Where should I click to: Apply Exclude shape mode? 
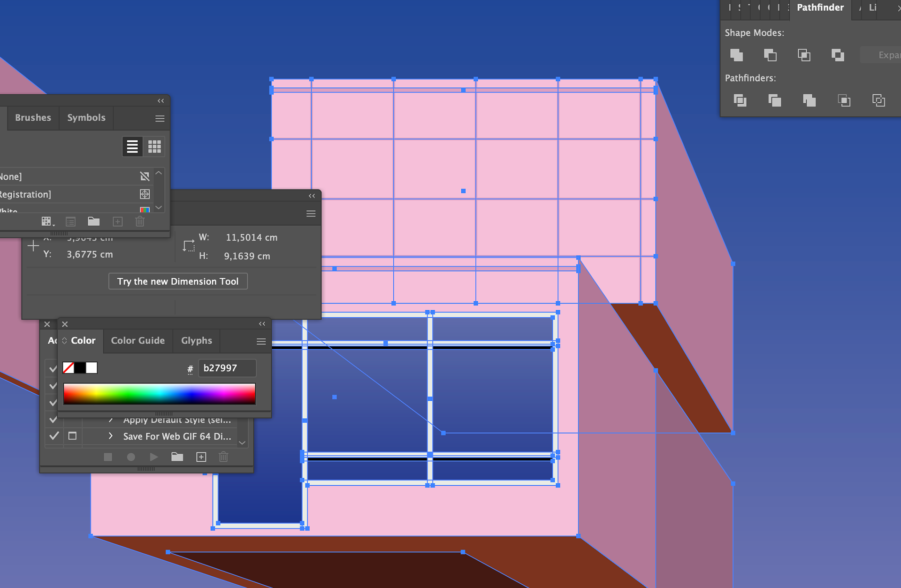[x=838, y=55]
